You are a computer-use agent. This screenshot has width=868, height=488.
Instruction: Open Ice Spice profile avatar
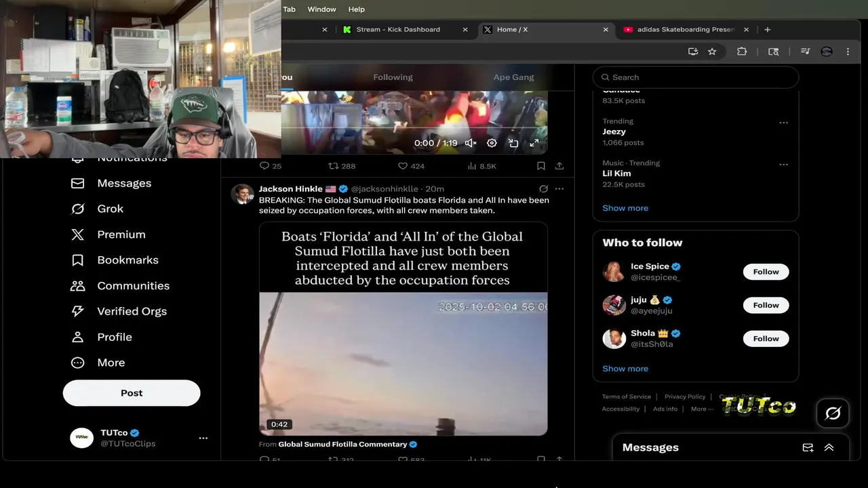614,272
